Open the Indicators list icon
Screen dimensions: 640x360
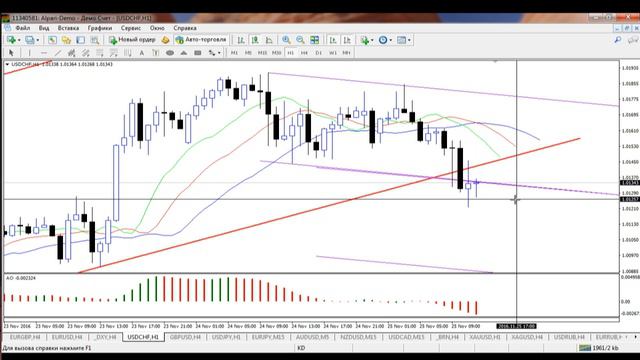click(x=364, y=40)
